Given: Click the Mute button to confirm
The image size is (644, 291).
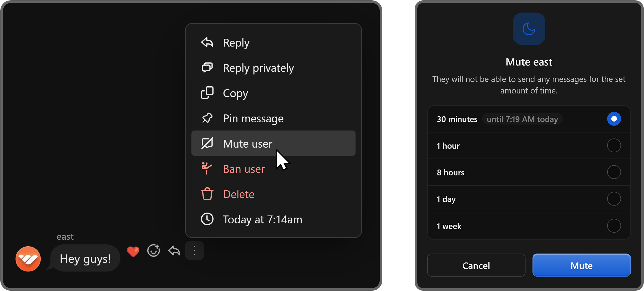Looking at the screenshot, I should pyautogui.click(x=581, y=265).
